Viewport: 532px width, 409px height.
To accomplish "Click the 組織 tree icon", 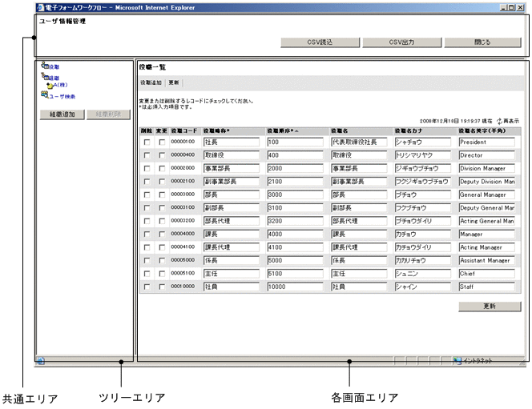I will click(43, 75).
